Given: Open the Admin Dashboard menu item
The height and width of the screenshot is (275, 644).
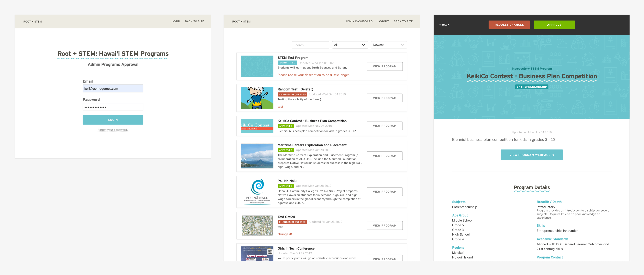Looking at the screenshot, I should (359, 21).
